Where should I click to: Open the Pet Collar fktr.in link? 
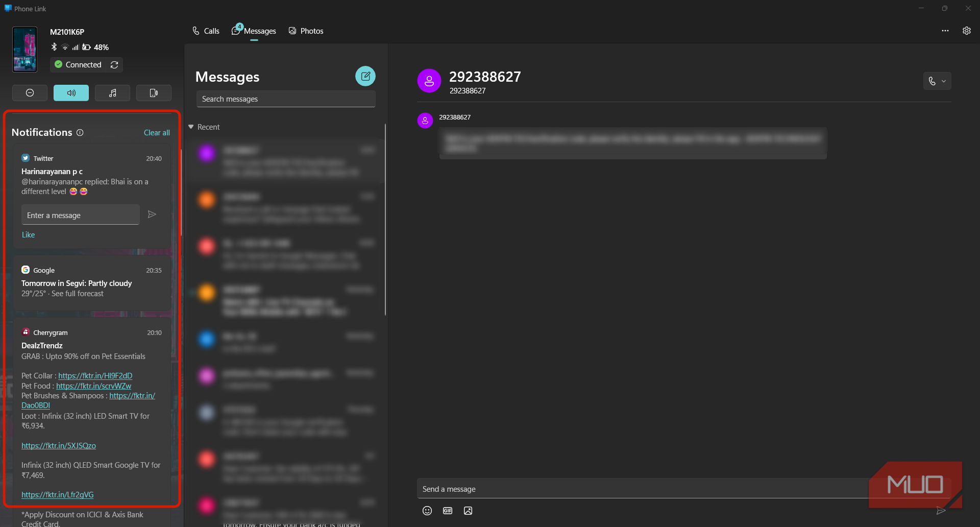tap(95, 376)
